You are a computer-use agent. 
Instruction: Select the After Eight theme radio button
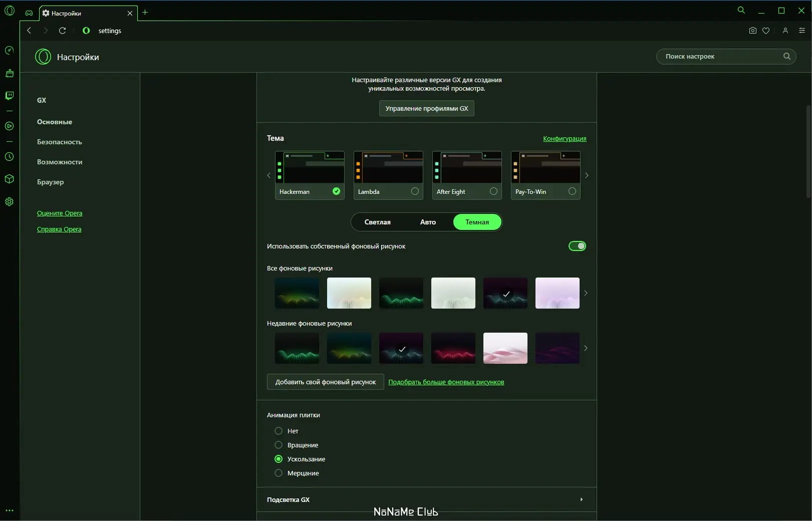pyautogui.click(x=493, y=191)
